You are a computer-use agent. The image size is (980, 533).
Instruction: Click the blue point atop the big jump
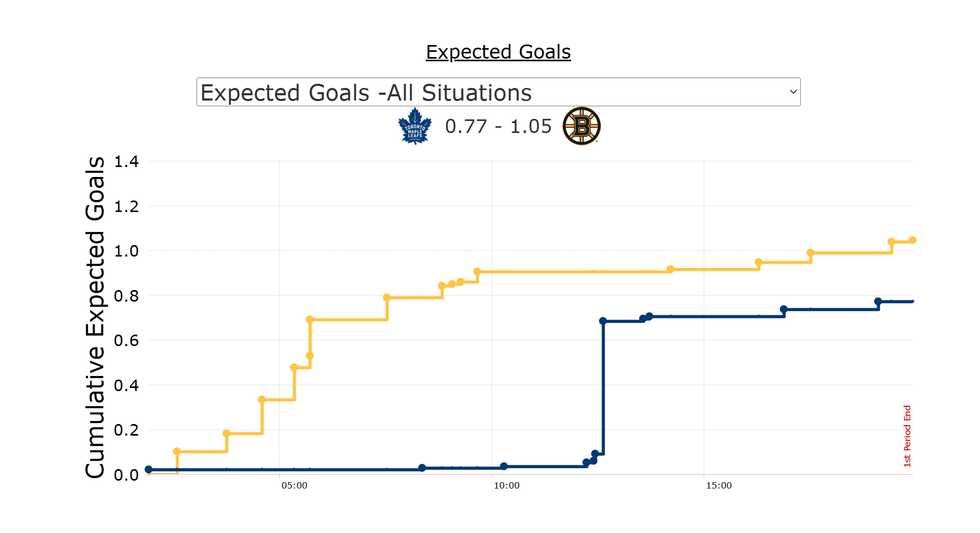[603, 321]
